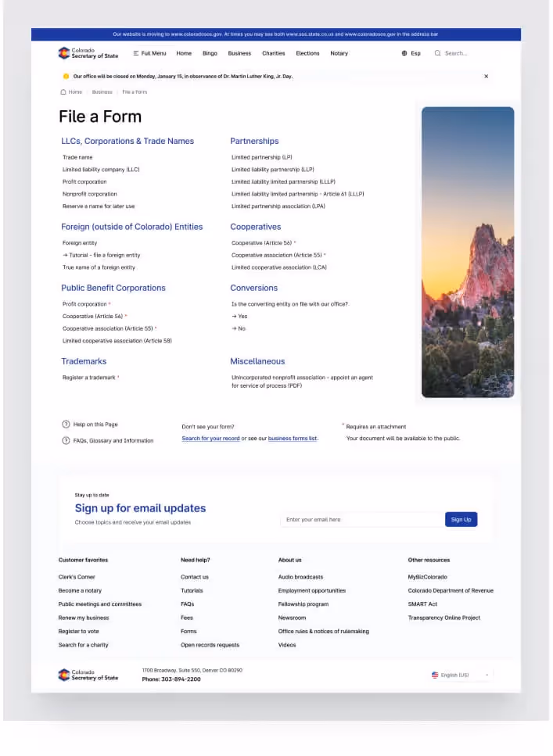
Task: Open Business breadcrumb link
Action: coord(102,91)
